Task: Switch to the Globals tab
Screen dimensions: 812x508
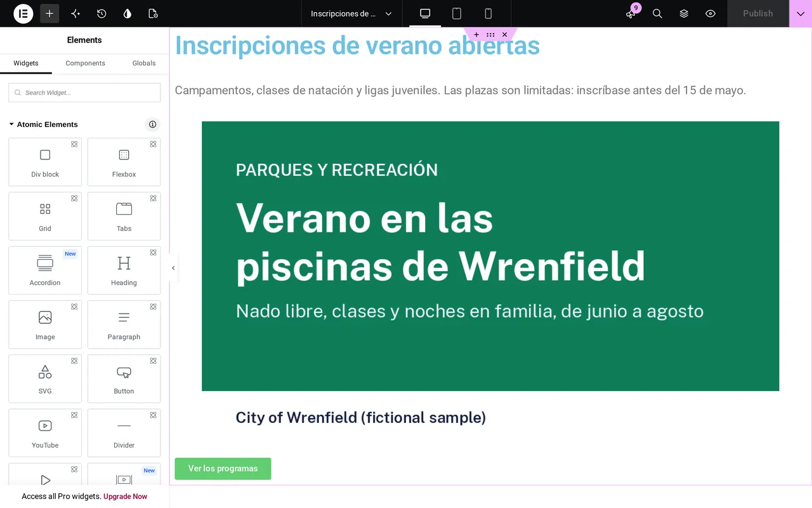Action: click(x=144, y=63)
